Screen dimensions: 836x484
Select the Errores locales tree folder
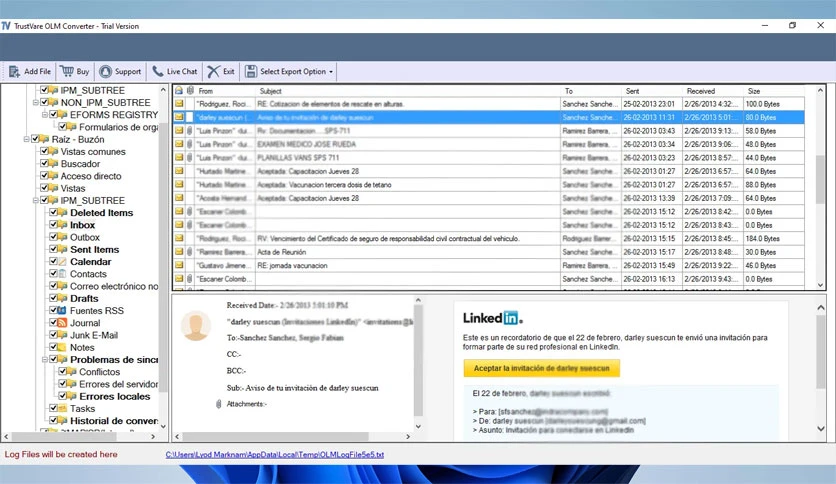click(x=115, y=396)
